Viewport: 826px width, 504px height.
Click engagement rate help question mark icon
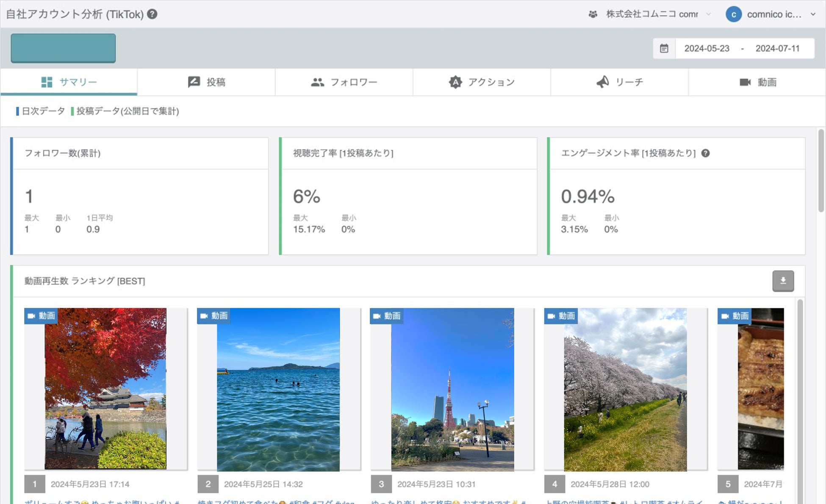pos(705,153)
